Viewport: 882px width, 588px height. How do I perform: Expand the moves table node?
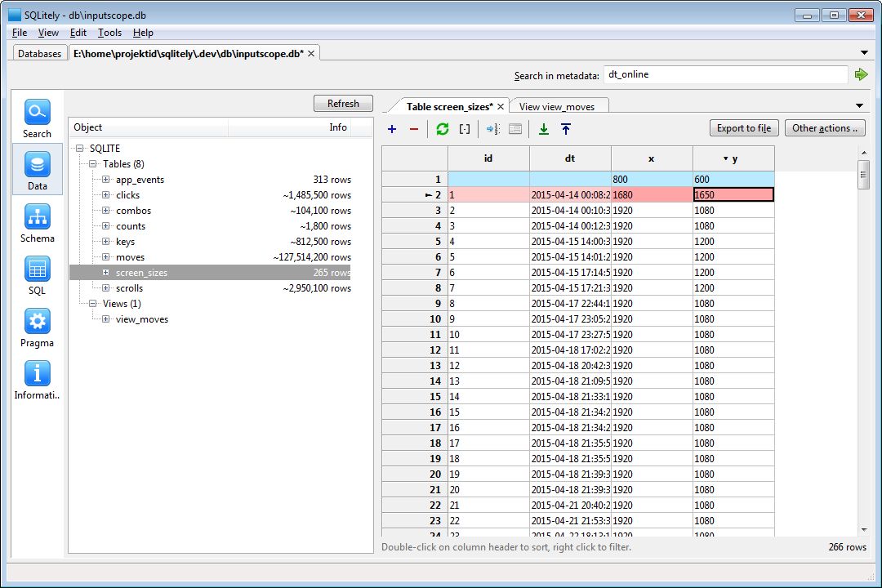click(106, 256)
